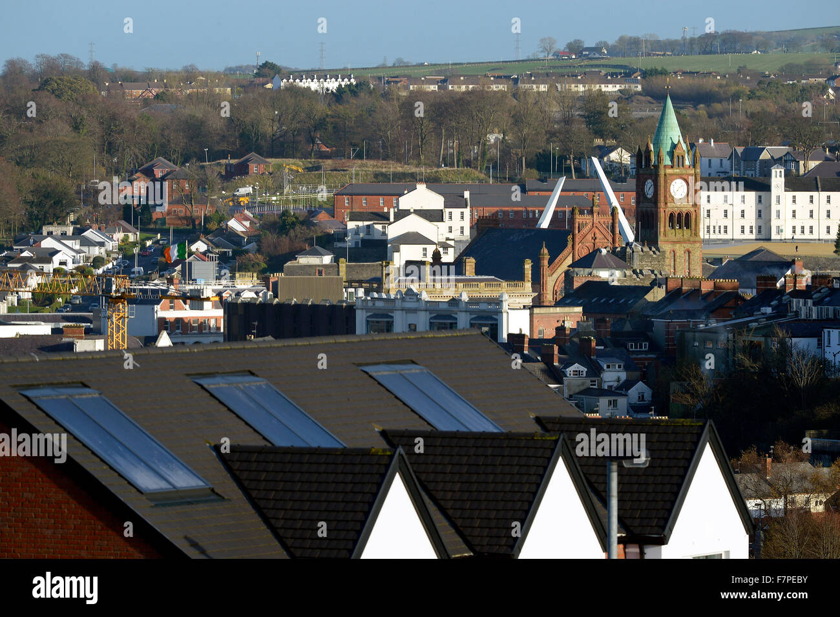The image size is (840, 617).
Task: Click the alamy watermark near the street lamp
Action: (611, 444)
